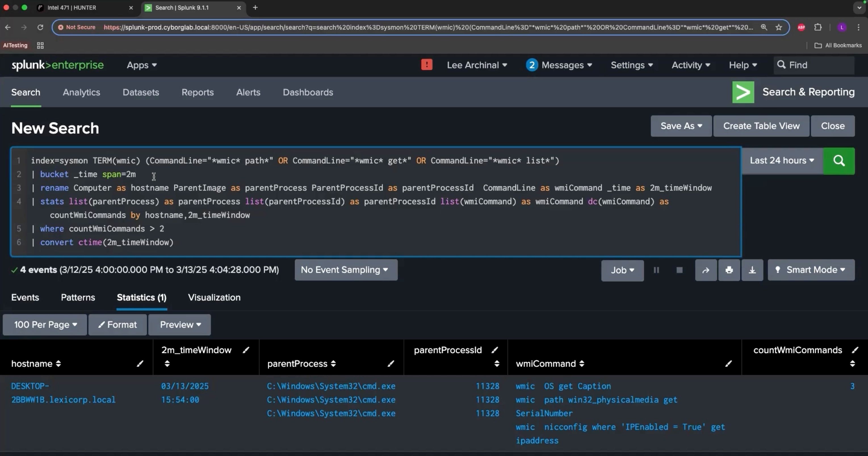Screen dimensions: 868x456
Task: Pause the search job
Action: pyautogui.click(x=656, y=270)
